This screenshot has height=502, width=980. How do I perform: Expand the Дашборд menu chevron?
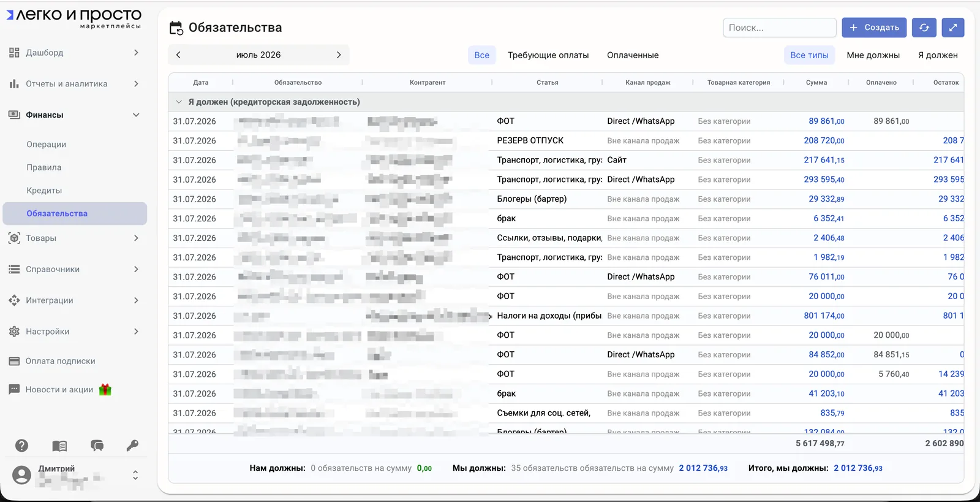[x=136, y=53]
